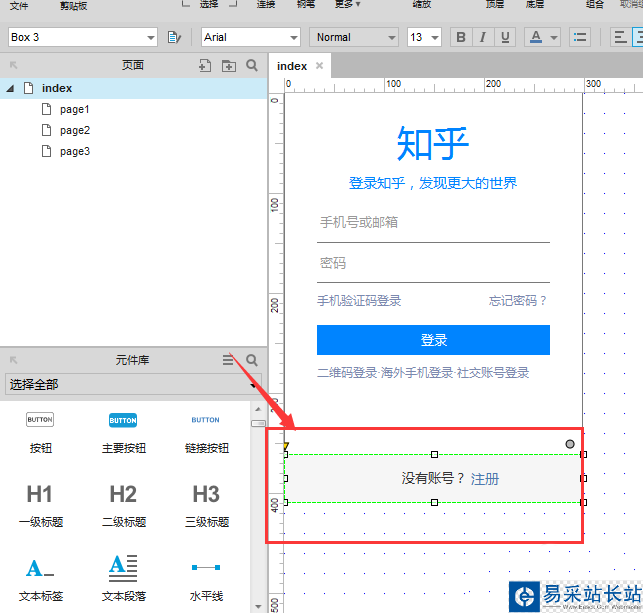Image resolution: width=643 pixels, height=613 pixels.
Task: Close the index tab
Action: [319, 66]
